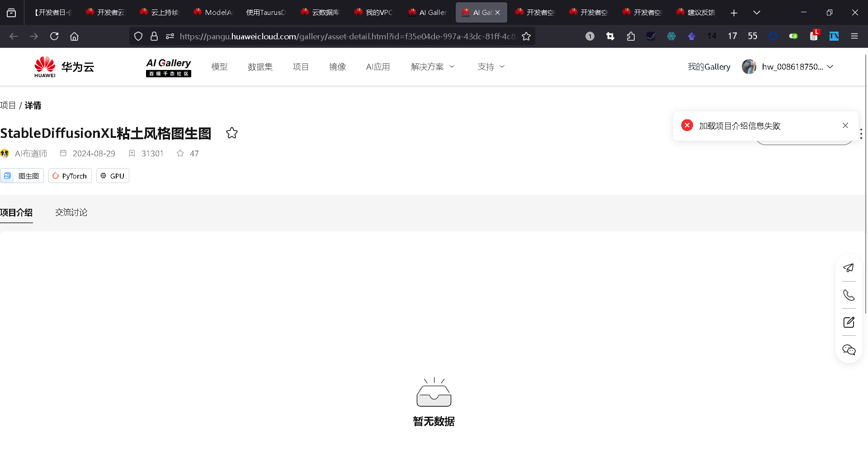Click the GPU tag

point(113,176)
